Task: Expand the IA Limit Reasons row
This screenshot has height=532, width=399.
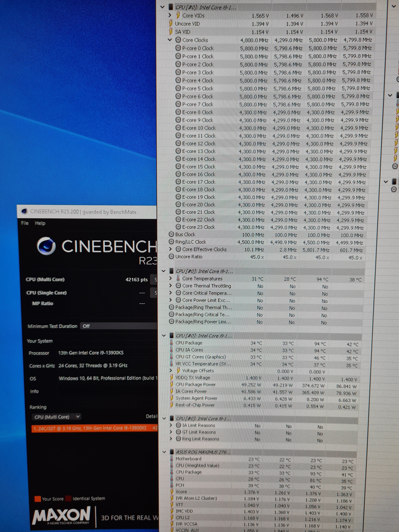Action: 171,425
